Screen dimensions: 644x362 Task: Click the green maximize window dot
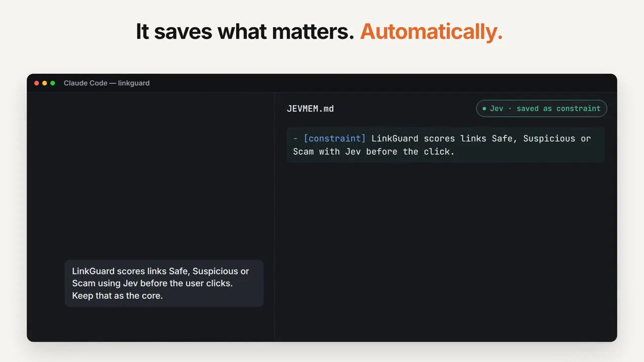click(52, 83)
